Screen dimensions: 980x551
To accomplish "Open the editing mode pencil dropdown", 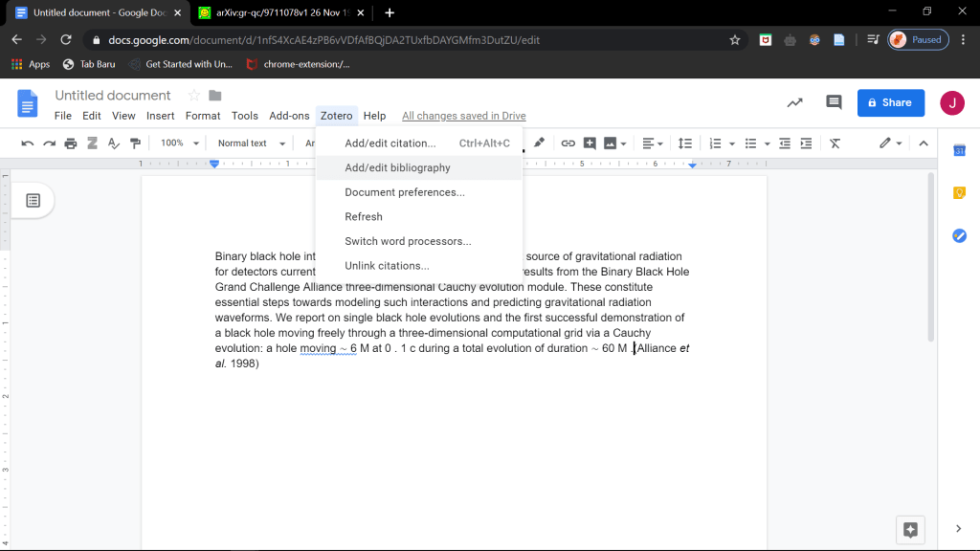I will pyautogui.click(x=891, y=143).
